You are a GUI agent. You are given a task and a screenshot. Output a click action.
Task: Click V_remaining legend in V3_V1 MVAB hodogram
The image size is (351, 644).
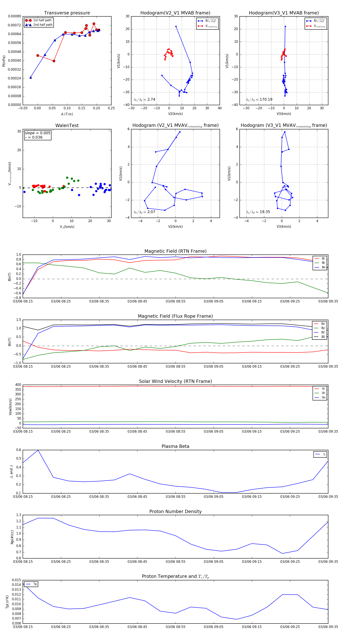316,26
